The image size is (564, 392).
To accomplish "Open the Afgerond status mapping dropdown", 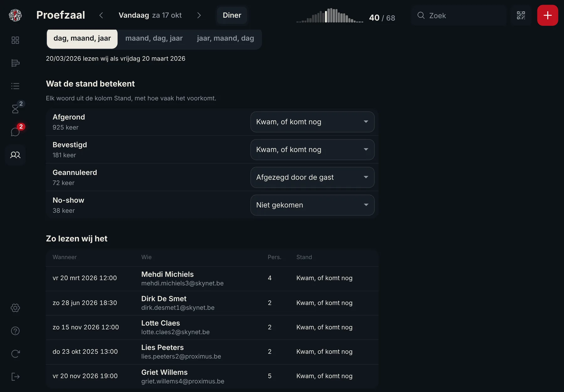I will pos(312,122).
